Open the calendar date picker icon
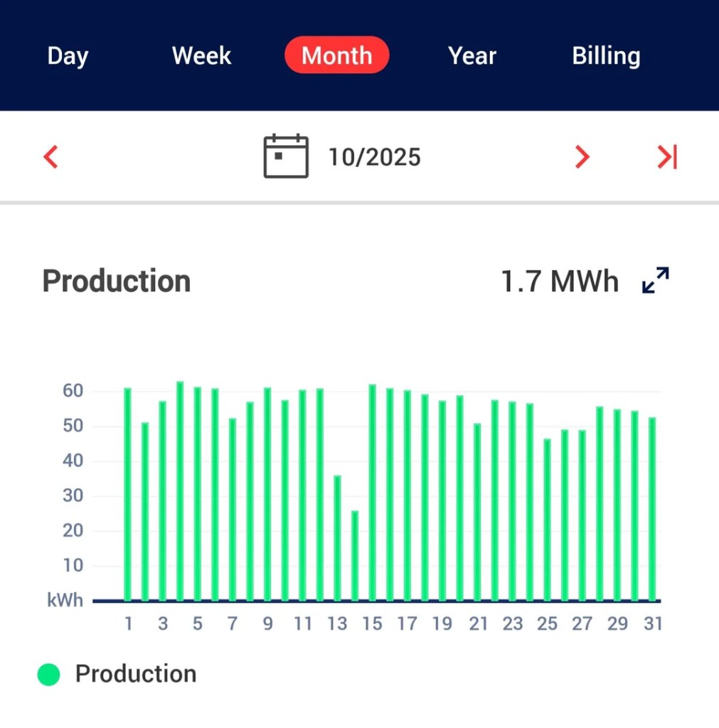Viewport: 719px width, 728px height. coord(285,155)
